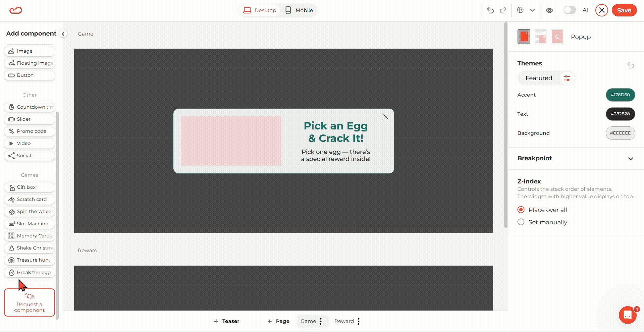The height and width of the screenshot is (332, 644).
Task: Click the redo arrow icon
Action: pos(503,10)
